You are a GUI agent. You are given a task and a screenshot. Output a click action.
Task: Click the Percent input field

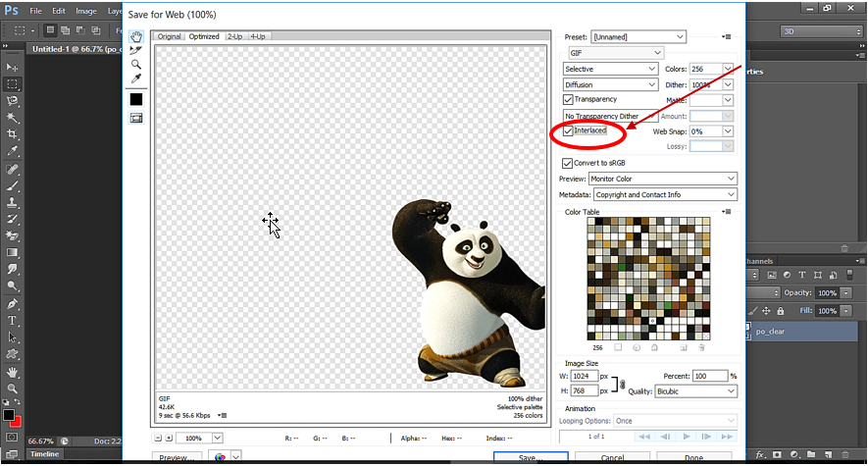710,376
